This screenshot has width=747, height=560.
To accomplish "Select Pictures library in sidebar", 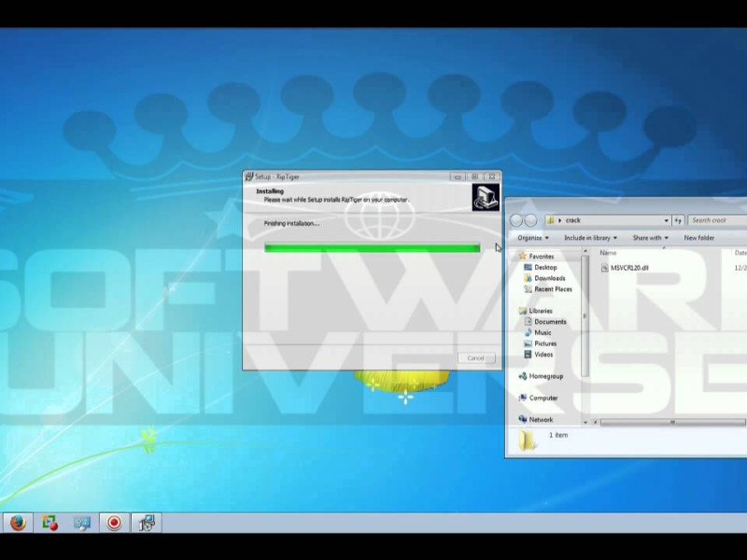I will (x=545, y=343).
